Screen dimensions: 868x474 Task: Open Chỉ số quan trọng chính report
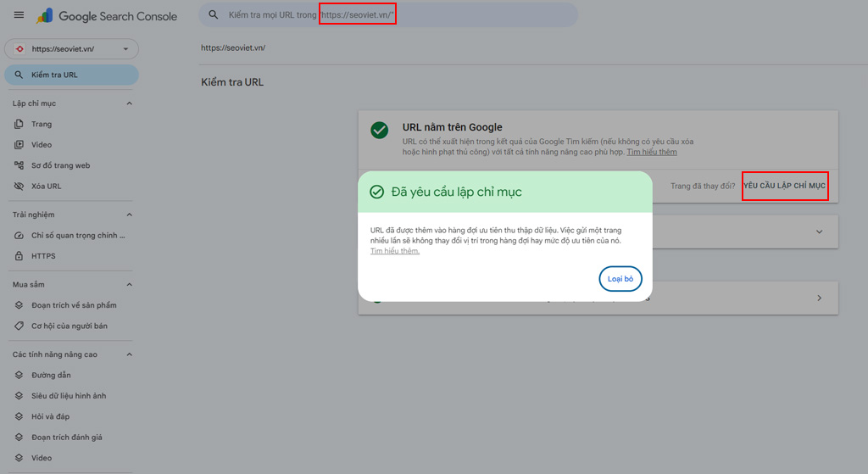[78, 236]
